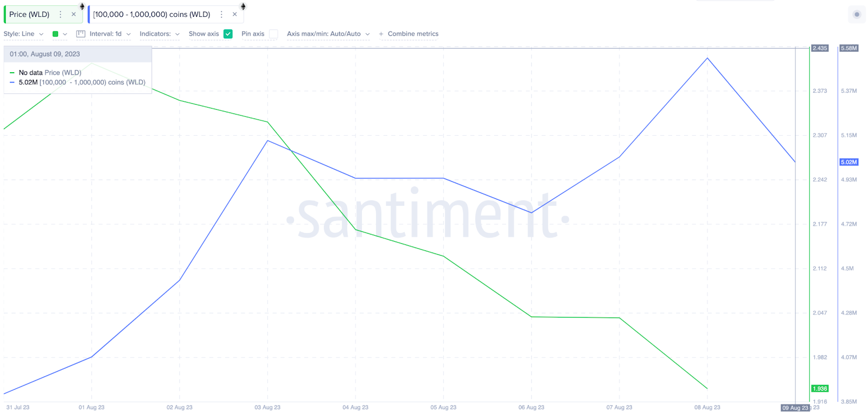Expand Axis max/min: Auto/Auto dropdown
The image size is (868, 417).
click(328, 34)
